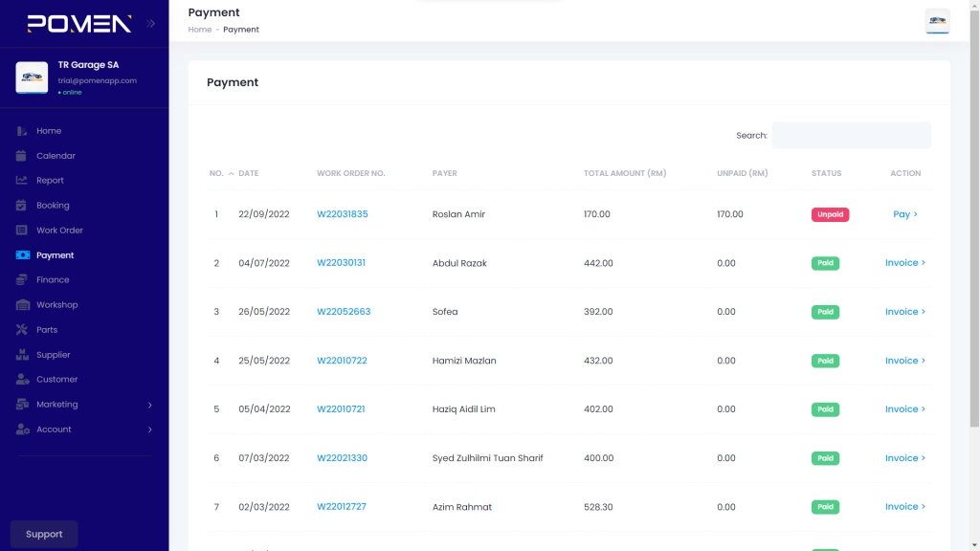
Task: Open Invoice for Syed Zulhilmi Tuan Sharif
Action: (x=905, y=458)
